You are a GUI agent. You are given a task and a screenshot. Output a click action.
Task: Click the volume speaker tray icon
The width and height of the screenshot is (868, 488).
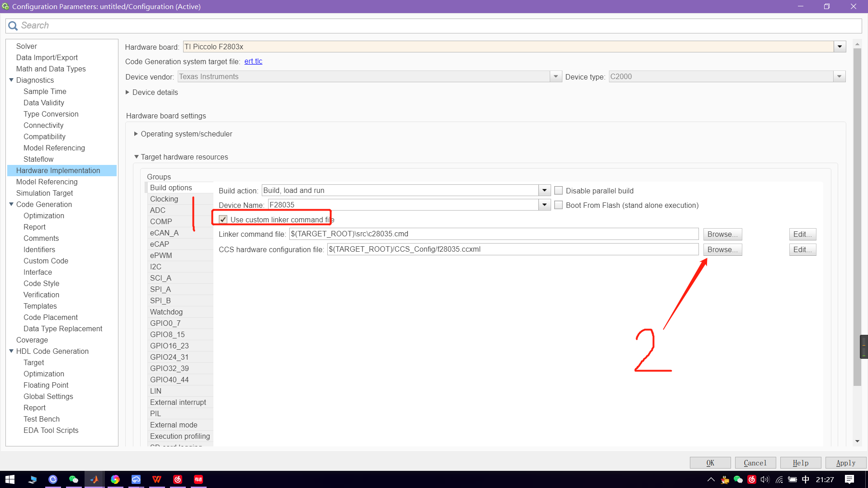764,479
